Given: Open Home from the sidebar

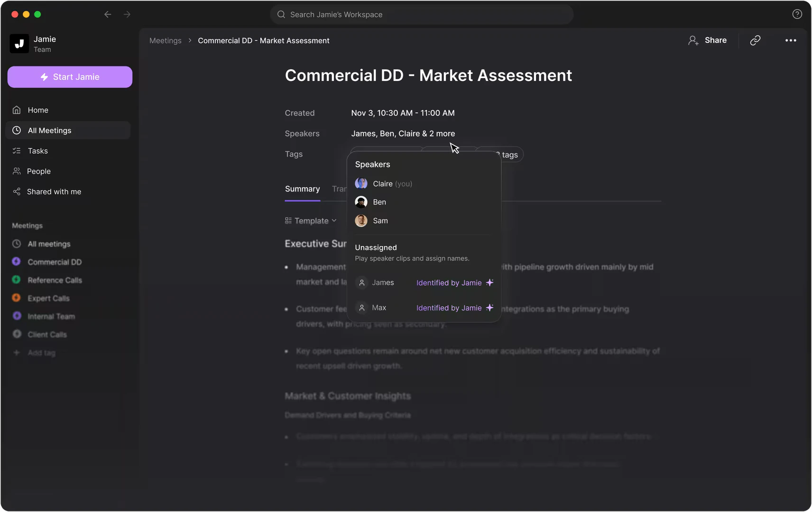Looking at the screenshot, I should tap(38, 110).
